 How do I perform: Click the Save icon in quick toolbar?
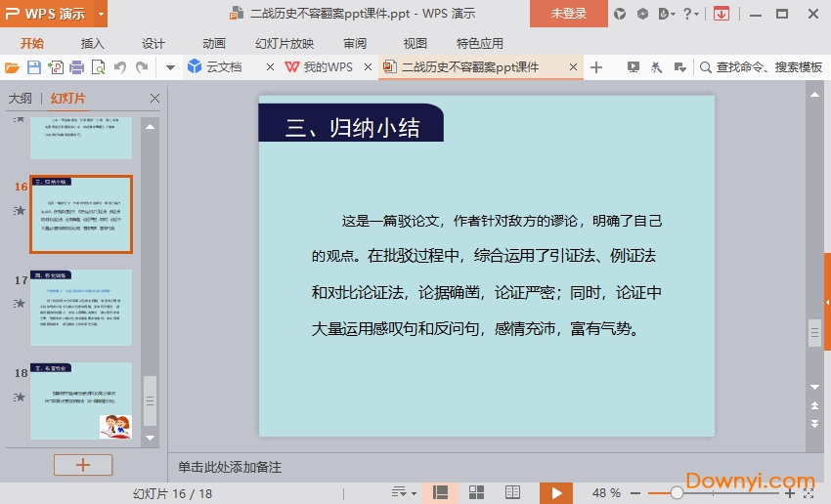click(x=34, y=67)
